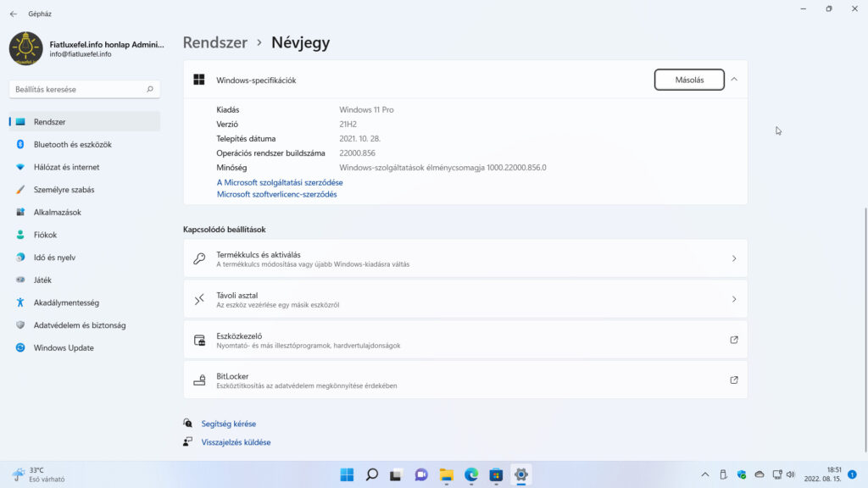Click the settings page vertical scrollbar
The height and width of the screenshot is (488, 868).
(x=865, y=330)
